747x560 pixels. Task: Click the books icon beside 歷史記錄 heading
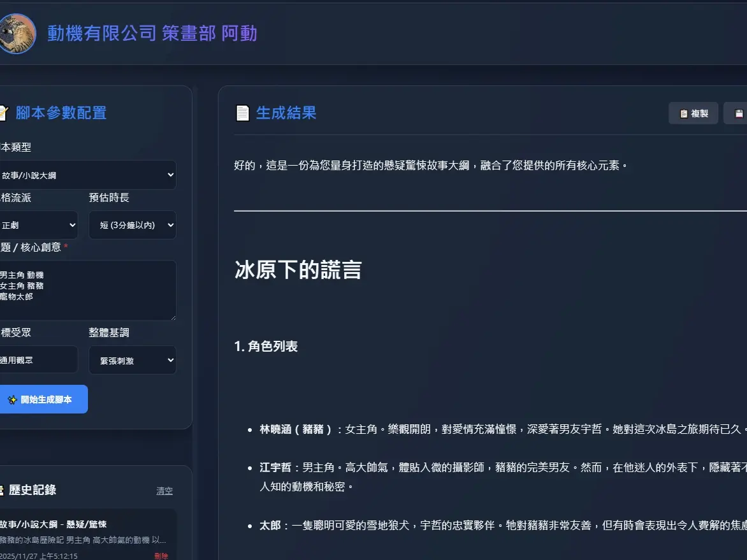point(3,490)
